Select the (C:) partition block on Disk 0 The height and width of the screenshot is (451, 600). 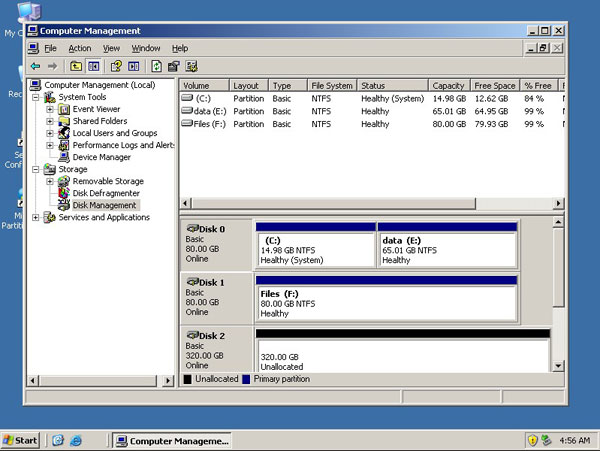coord(315,245)
